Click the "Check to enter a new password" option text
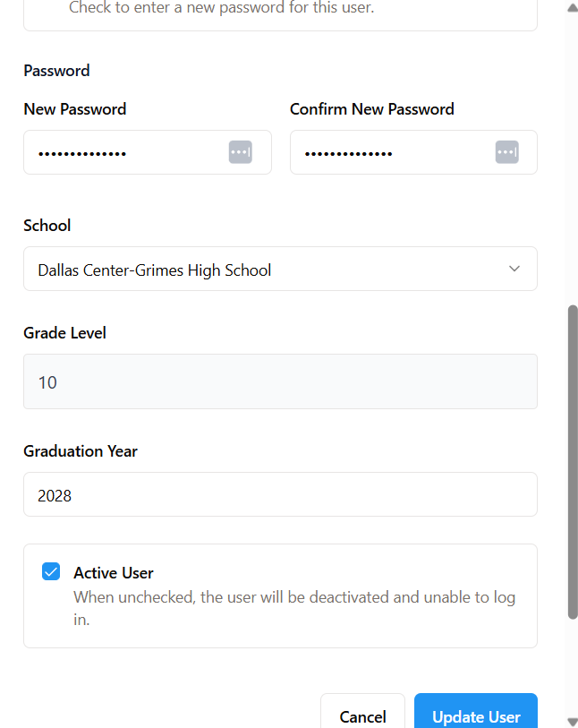 [221, 8]
